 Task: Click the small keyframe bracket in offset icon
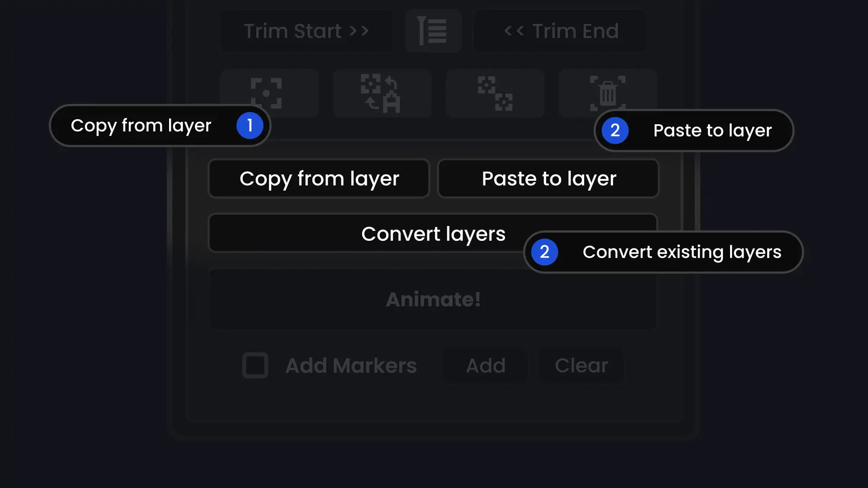pos(504,103)
